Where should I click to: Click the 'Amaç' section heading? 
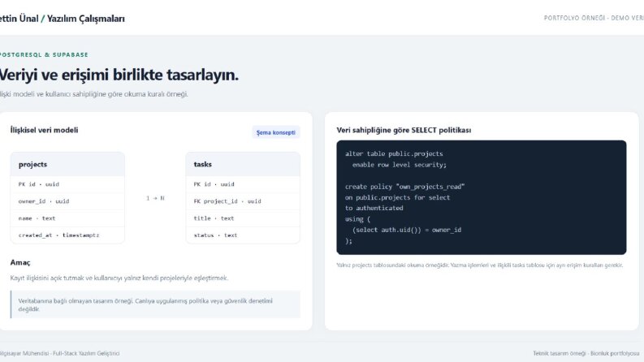(x=20, y=263)
